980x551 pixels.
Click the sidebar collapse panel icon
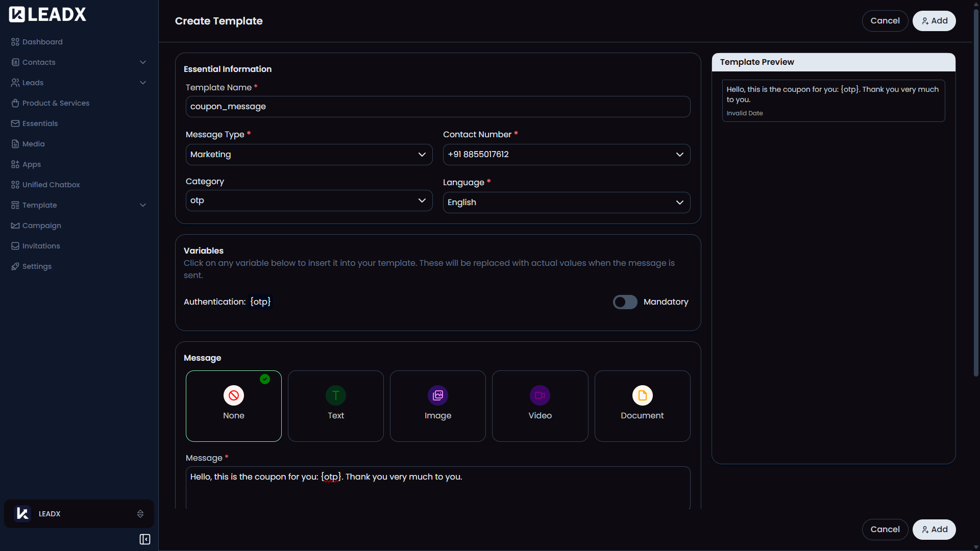pyautogui.click(x=145, y=539)
